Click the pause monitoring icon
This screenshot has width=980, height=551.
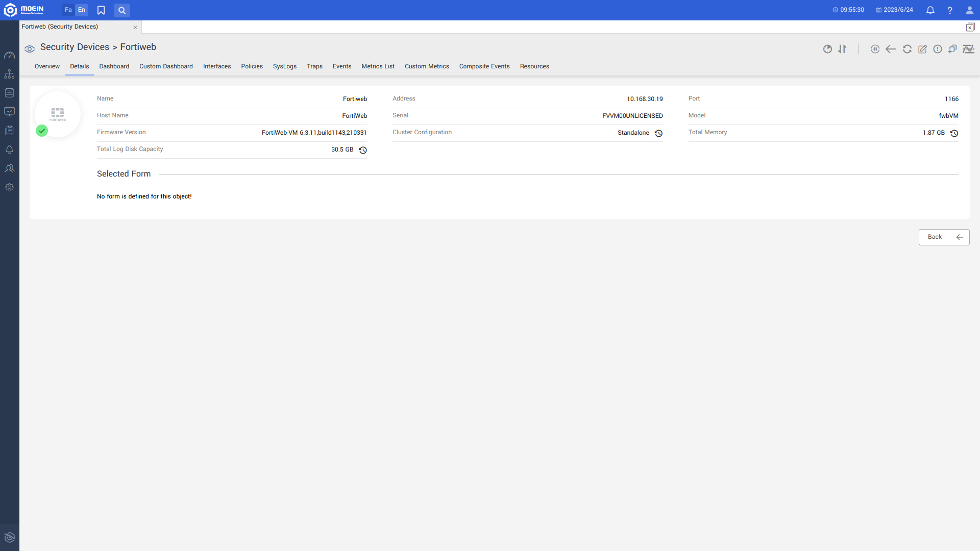[875, 49]
